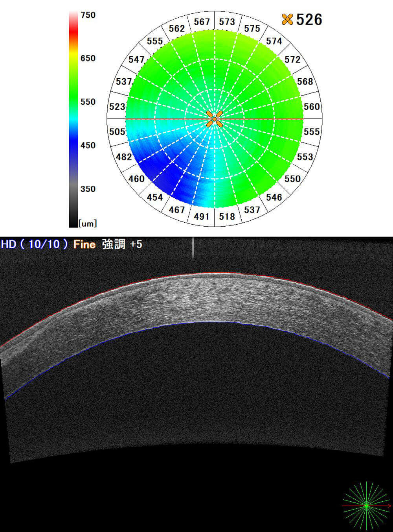Click the green radial scan pattern icon
This screenshot has height=532, width=393.
[x=366, y=505]
